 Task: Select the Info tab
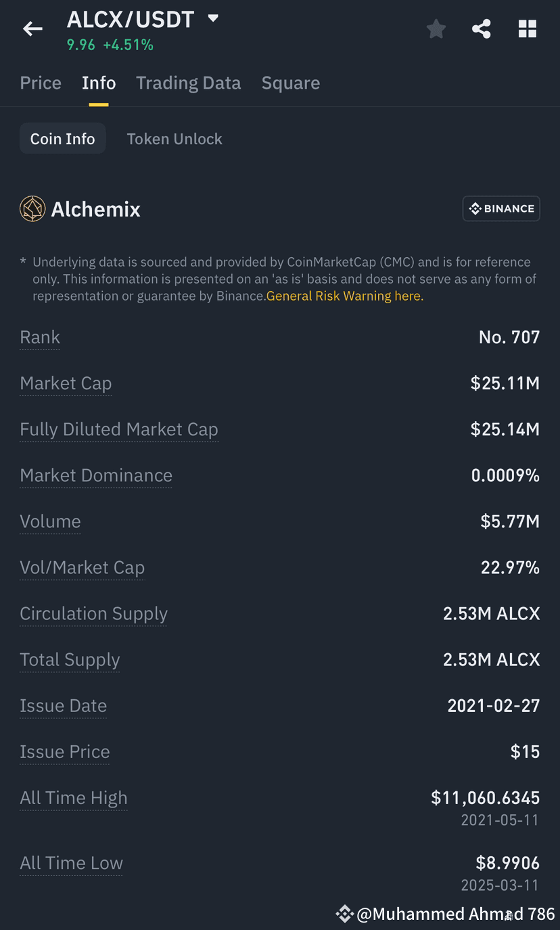99,83
